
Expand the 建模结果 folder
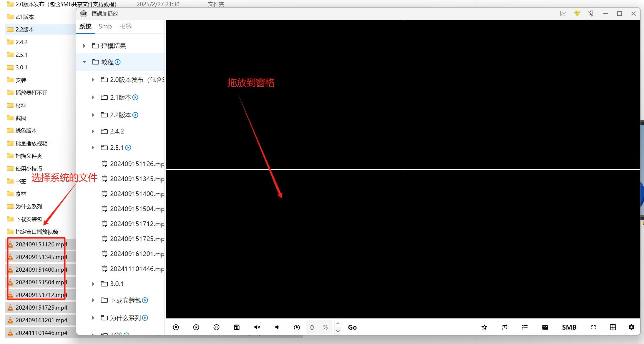click(x=84, y=46)
